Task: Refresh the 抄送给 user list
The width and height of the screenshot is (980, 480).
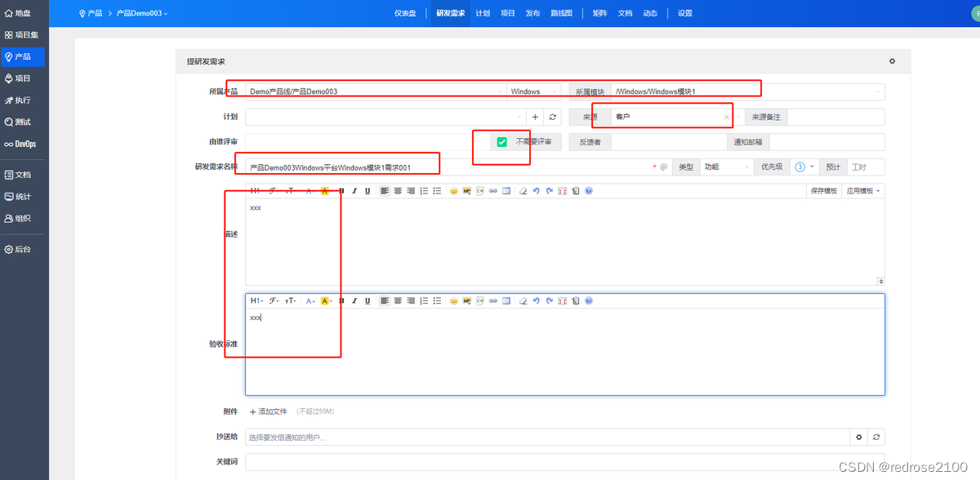Action: tap(876, 438)
